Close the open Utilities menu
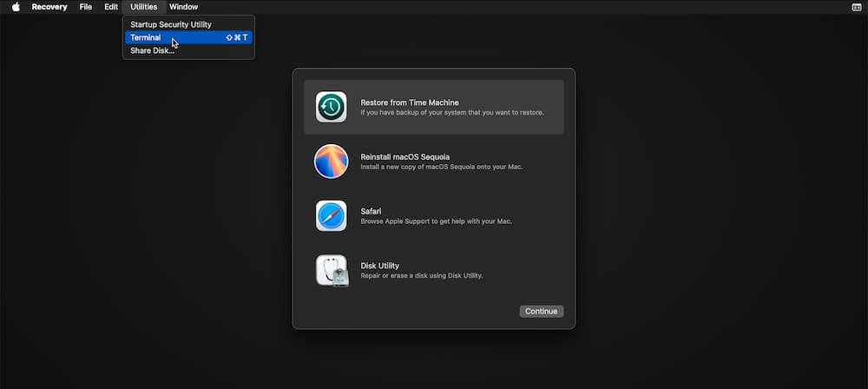 click(x=144, y=7)
